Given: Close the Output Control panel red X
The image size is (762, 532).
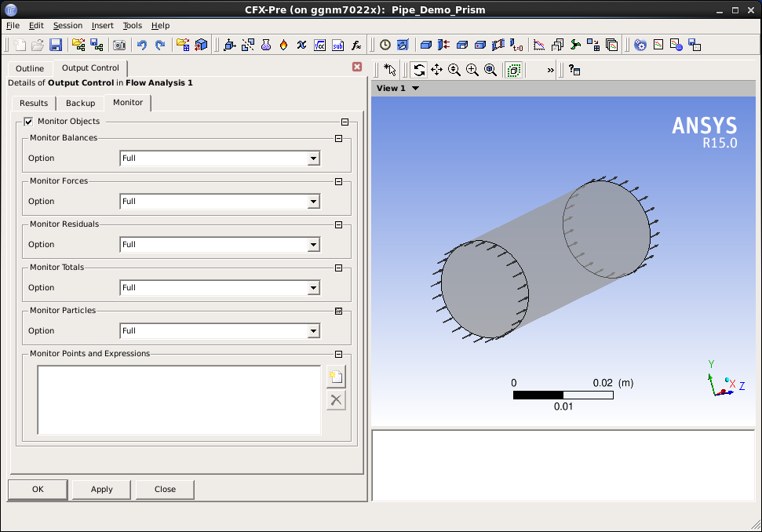Looking at the screenshot, I should click(x=357, y=67).
